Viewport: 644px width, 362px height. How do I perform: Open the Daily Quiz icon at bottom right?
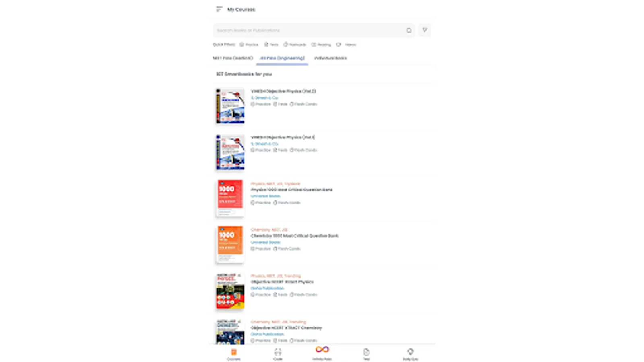point(410,353)
